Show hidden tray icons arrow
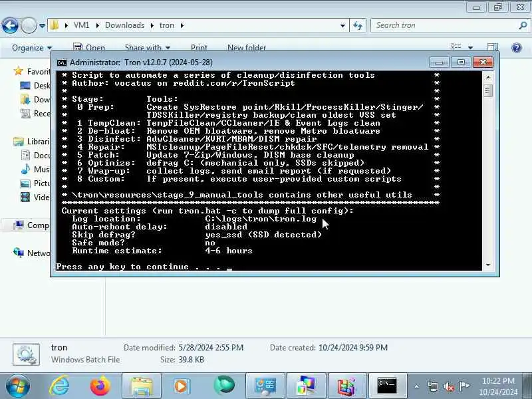Viewport: 532px width, 399px height. click(417, 386)
